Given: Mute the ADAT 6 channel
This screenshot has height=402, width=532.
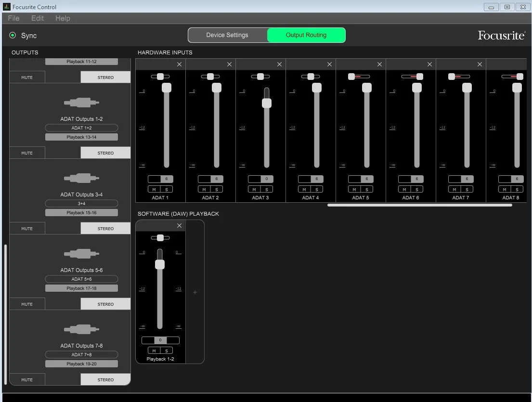Looking at the screenshot, I should 404,189.
